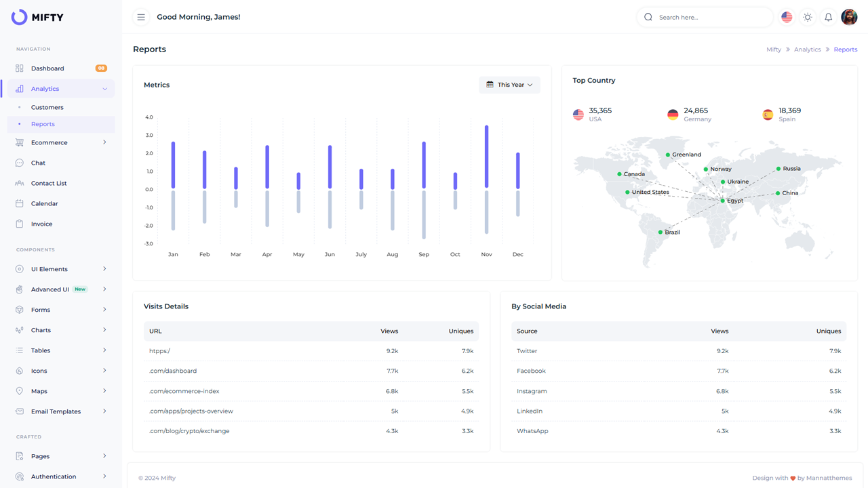
Task: Toggle the sidebar with hamburger button
Action: tap(141, 17)
